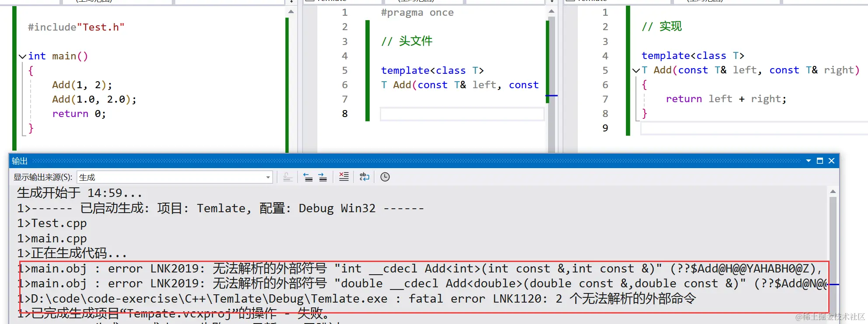Click the LNK2019 error for Add<int>
The image size is (868, 324).
click(420, 269)
